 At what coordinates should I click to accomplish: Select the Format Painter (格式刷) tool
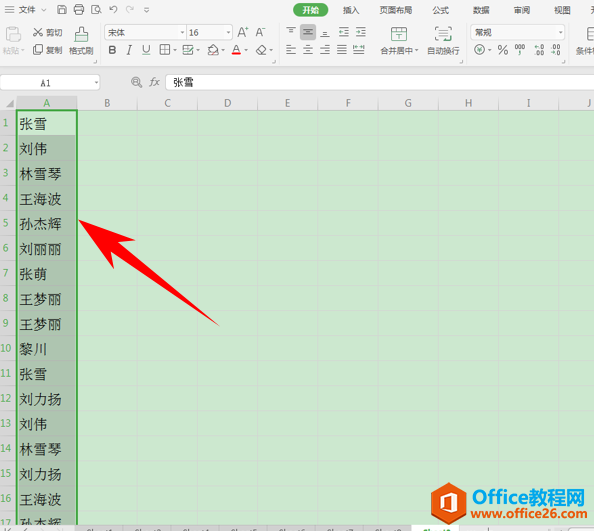tap(81, 40)
